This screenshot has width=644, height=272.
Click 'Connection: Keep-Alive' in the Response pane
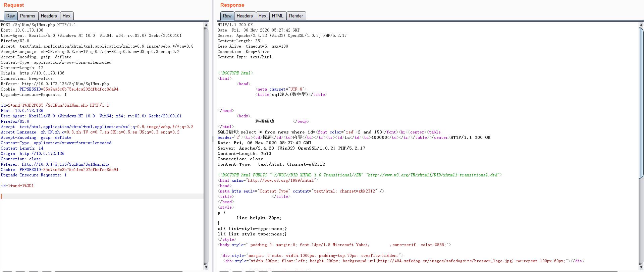[x=244, y=52]
